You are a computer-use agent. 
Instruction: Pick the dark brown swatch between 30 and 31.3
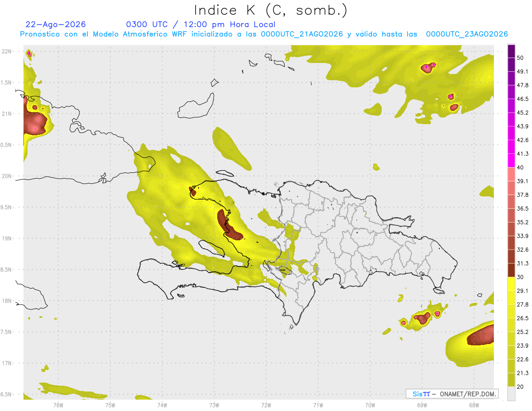pos(512,270)
